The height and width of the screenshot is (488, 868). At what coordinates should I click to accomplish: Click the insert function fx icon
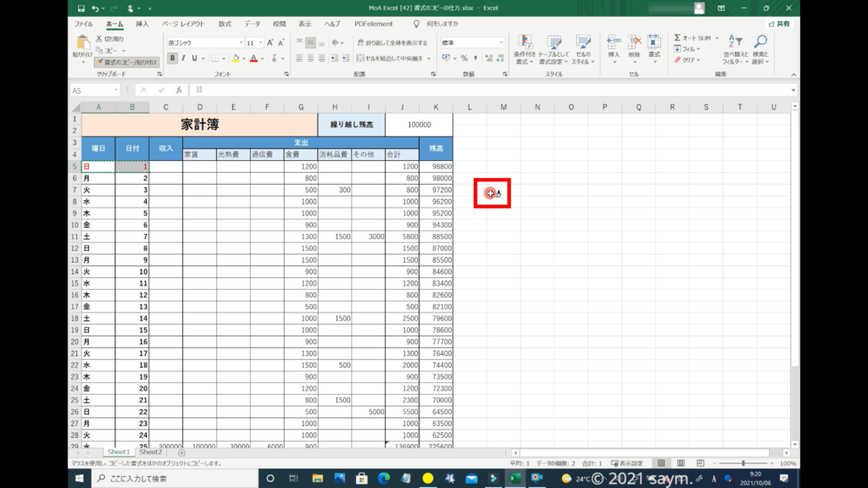179,90
